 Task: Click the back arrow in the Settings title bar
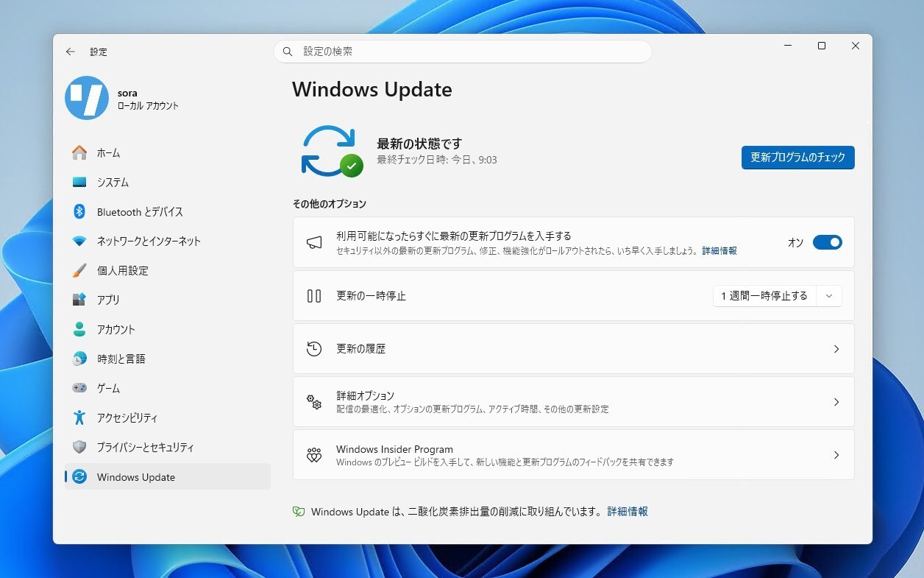pyautogui.click(x=71, y=52)
